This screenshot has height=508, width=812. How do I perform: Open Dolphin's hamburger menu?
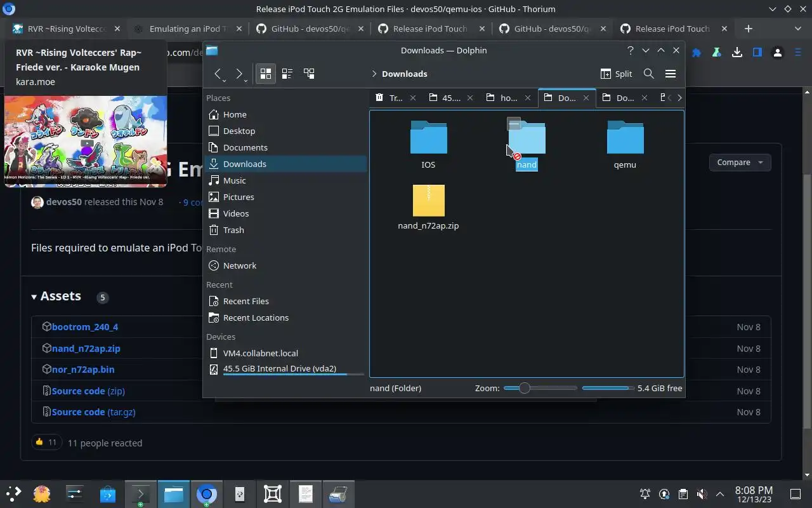[670, 74]
